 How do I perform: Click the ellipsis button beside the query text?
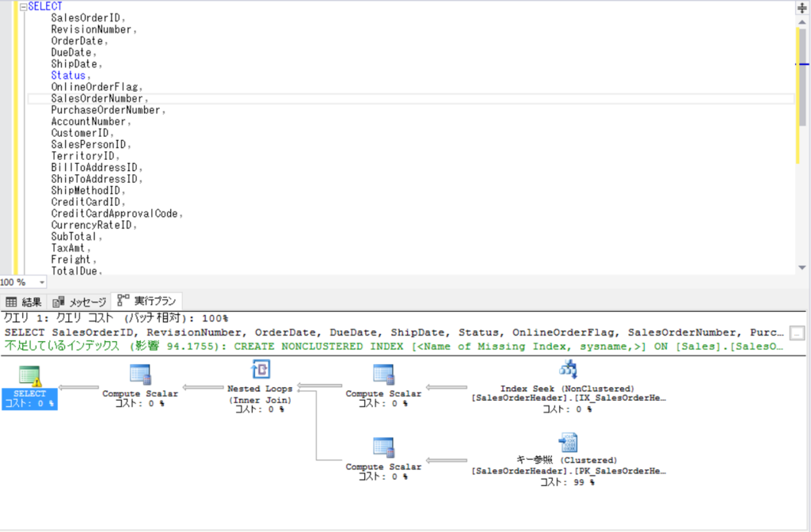click(798, 333)
